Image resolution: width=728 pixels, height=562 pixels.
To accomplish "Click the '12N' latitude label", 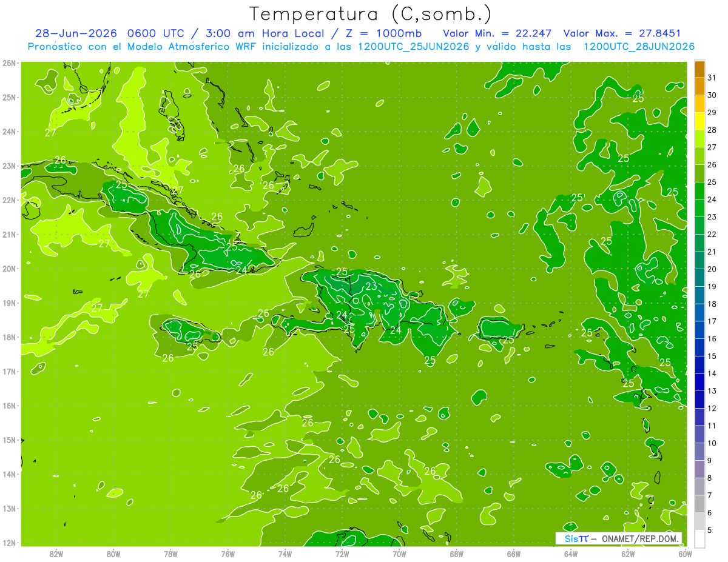I will pyautogui.click(x=8, y=543).
